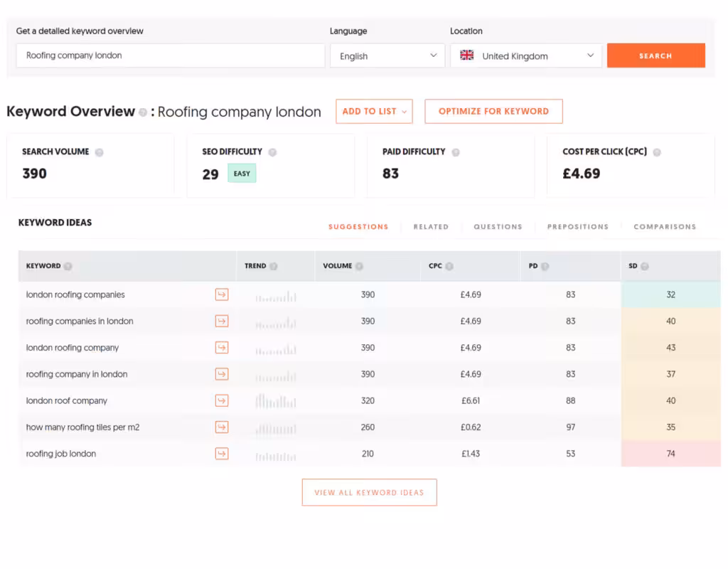Click help icon next to Search Volume

click(99, 152)
